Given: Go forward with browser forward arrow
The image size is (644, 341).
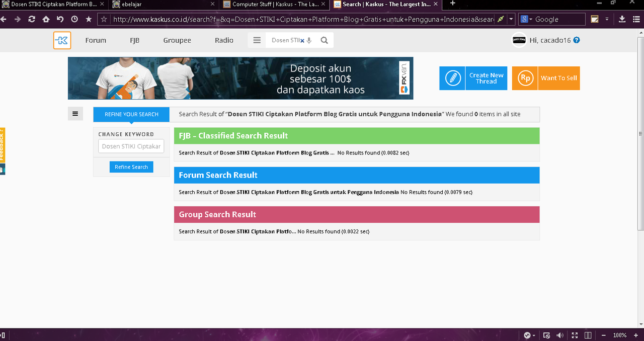Looking at the screenshot, I should 18,19.
